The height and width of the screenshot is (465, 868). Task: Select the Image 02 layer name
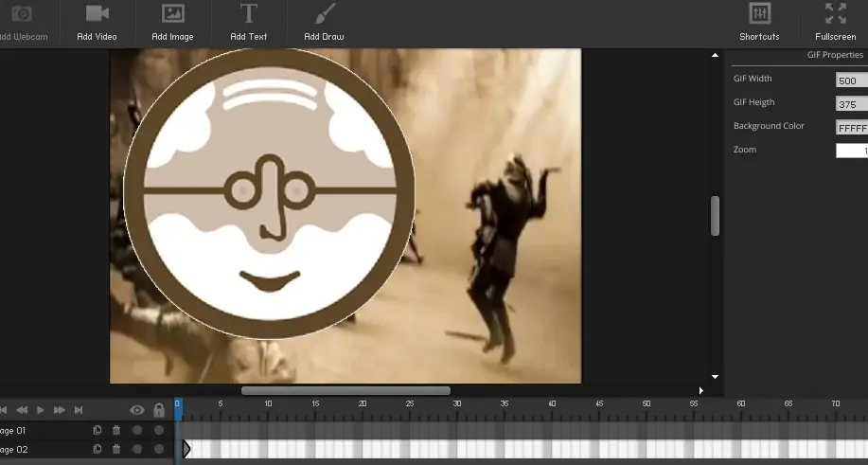click(14, 449)
